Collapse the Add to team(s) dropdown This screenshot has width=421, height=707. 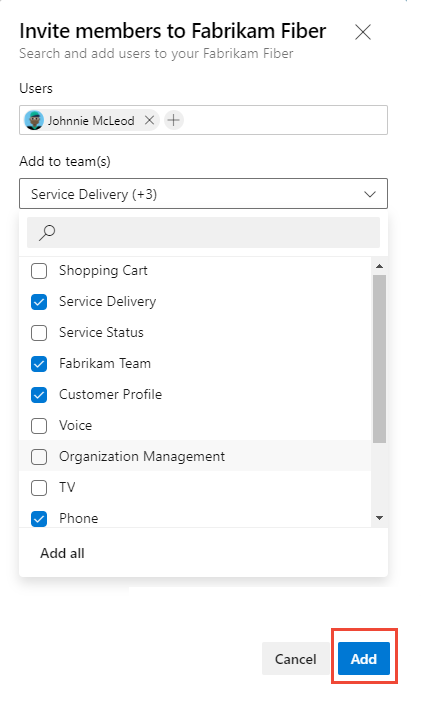(x=203, y=194)
